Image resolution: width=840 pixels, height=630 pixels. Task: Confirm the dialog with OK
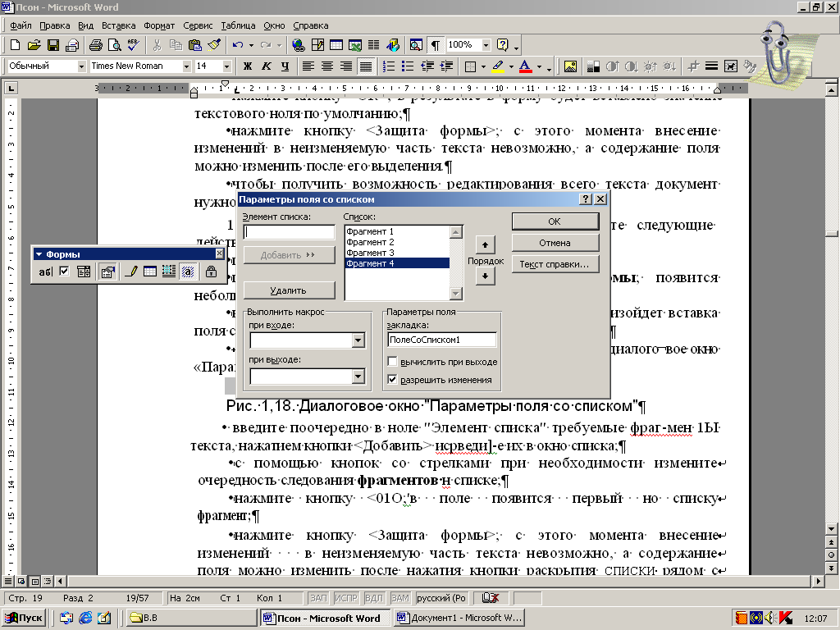click(555, 221)
